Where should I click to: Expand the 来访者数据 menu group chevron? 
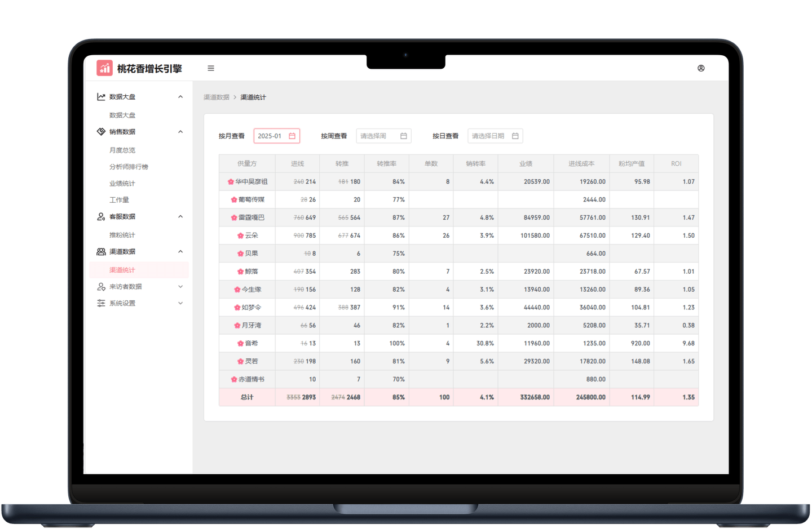[x=180, y=287]
